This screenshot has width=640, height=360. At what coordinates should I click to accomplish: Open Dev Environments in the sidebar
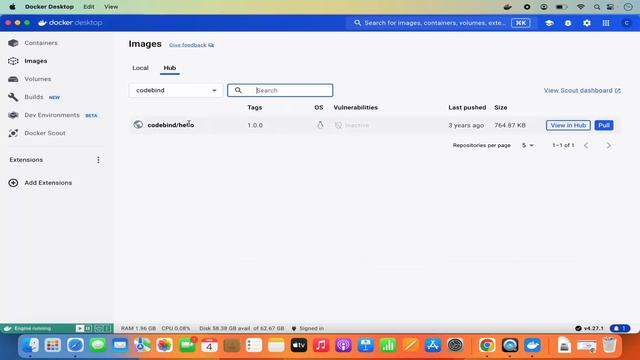[52, 115]
